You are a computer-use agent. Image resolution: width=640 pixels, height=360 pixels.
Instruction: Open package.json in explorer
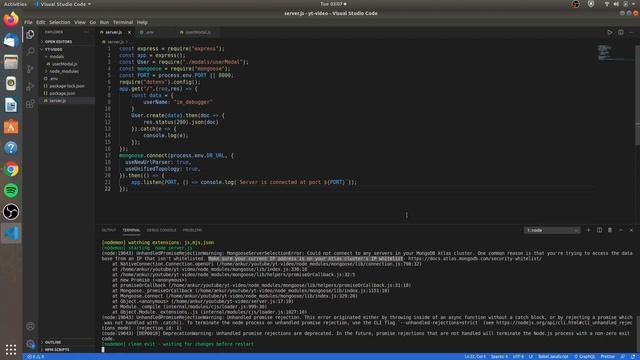point(62,93)
